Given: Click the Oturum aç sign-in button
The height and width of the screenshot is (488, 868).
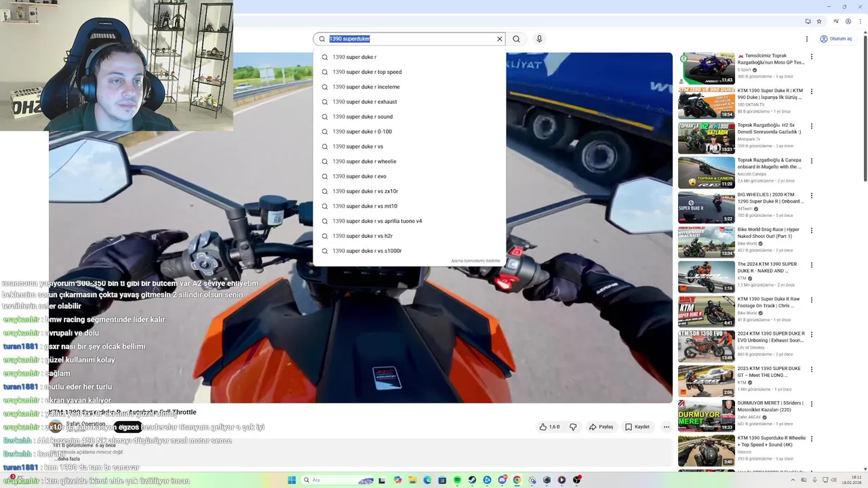Looking at the screenshot, I should pyautogui.click(x=836, y=39).
